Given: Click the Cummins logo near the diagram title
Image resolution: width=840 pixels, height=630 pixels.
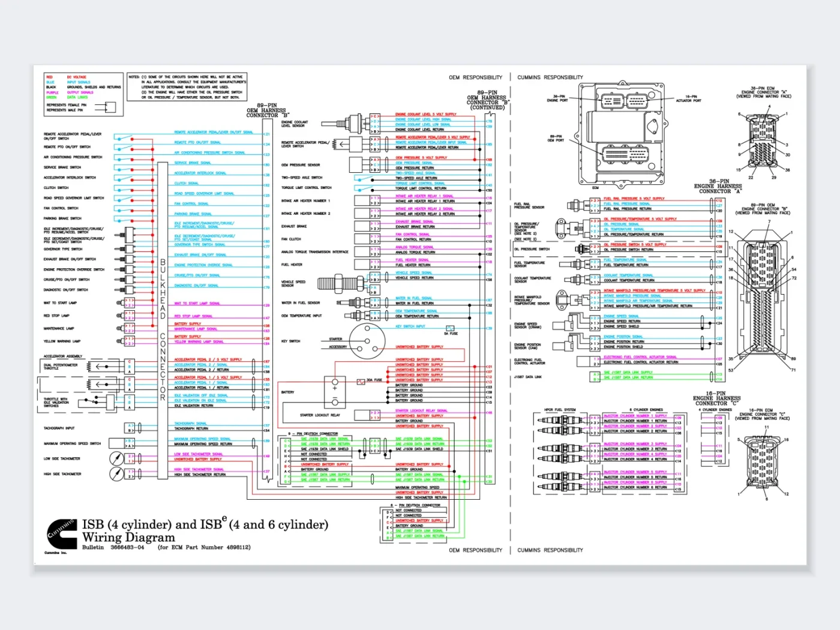Looking at the screenshot, I should [x=62, y=533].
